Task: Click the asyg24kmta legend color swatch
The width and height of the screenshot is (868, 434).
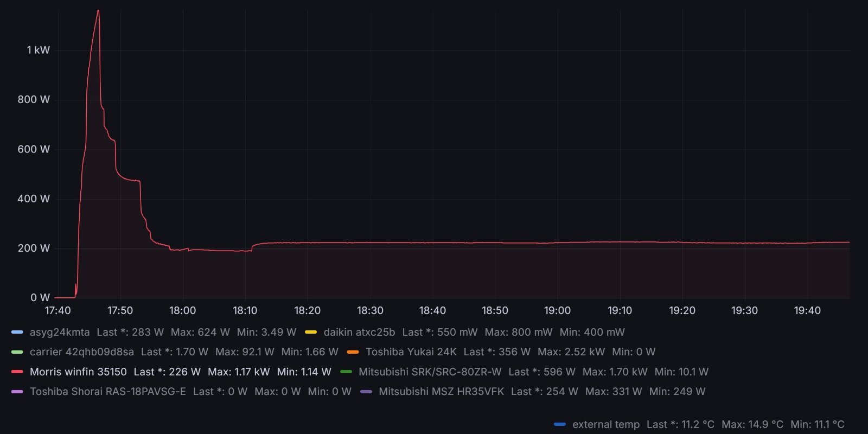Action: click(17, 332)
